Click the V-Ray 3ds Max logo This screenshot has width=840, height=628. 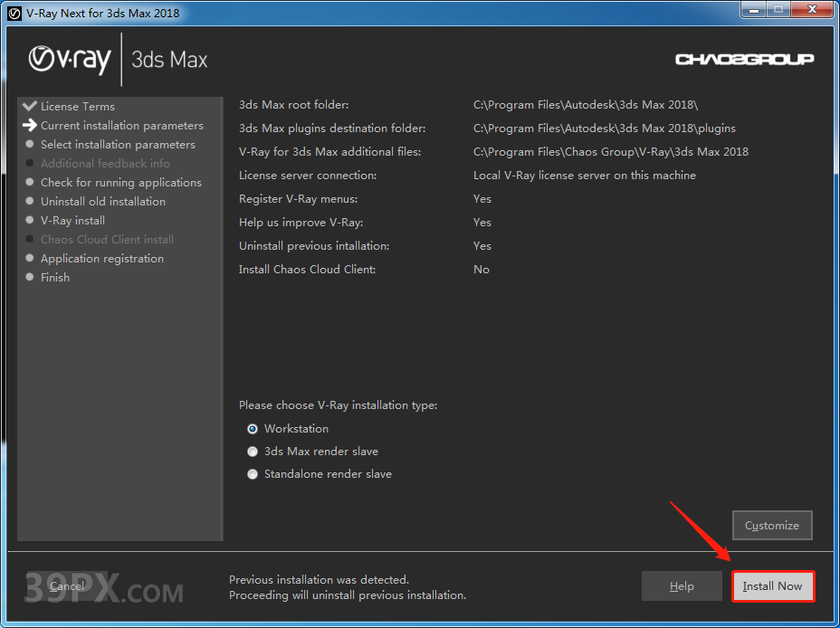pos(118,60)
